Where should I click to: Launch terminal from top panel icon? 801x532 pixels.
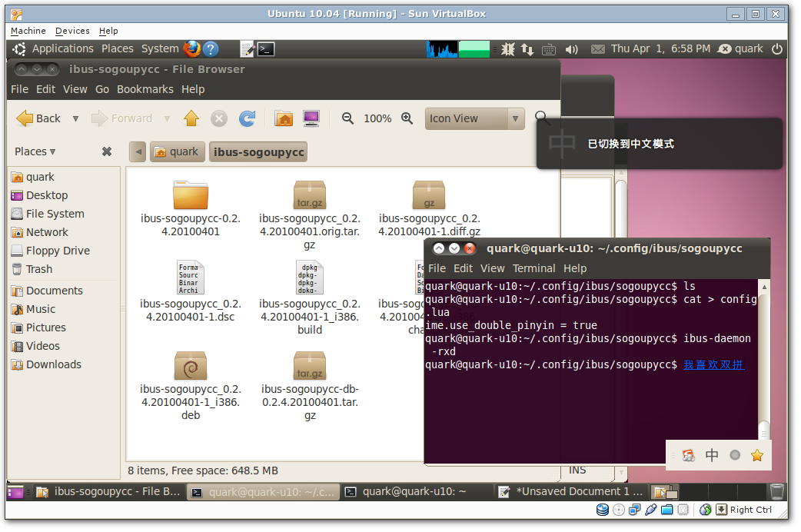coord(266,49)
